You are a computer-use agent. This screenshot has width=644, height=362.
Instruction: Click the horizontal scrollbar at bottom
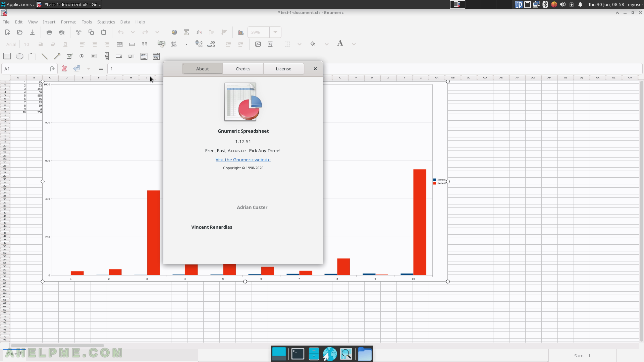click(57, 345)
